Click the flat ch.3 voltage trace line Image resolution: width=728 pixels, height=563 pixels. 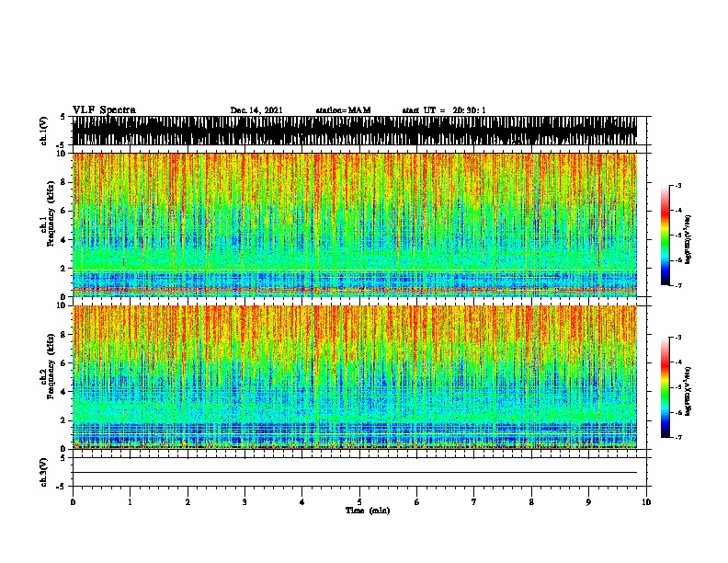(355, 473)
